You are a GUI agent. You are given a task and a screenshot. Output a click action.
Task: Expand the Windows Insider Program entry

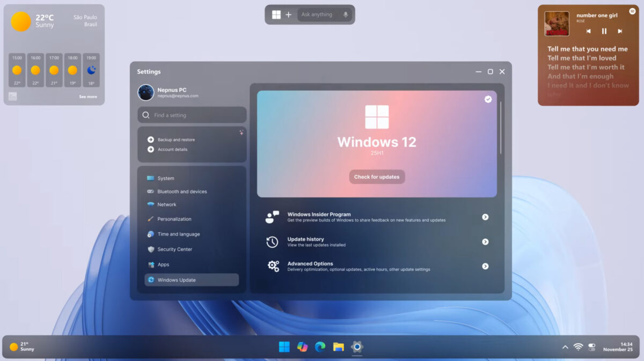[x=485, y=217]
